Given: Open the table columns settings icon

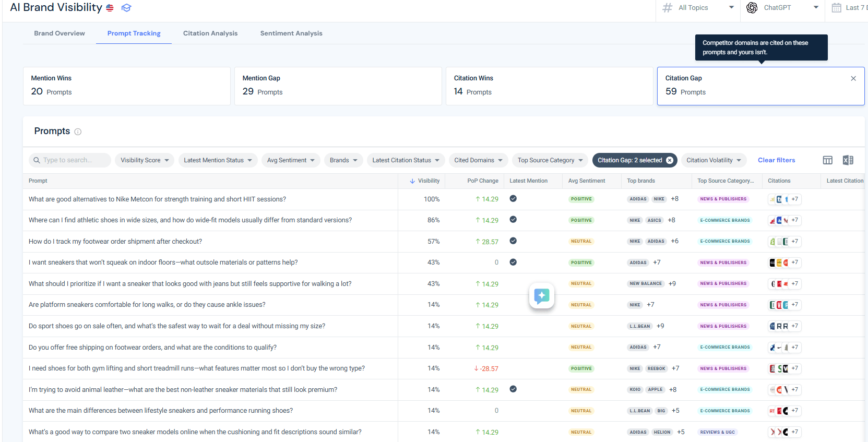Looking at the screenshot, I should pos(828,160).
